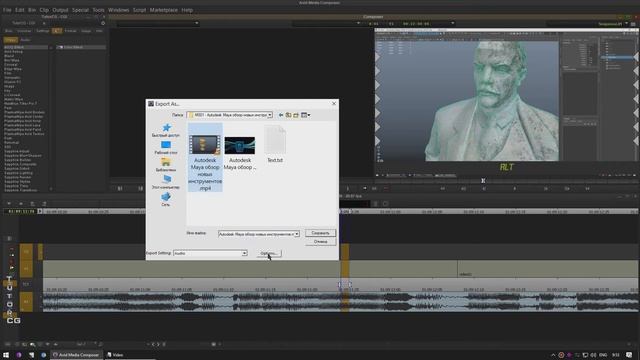
Task: Select Desktop (Рабочий стол) in places bar
Action: click(166, 148)
